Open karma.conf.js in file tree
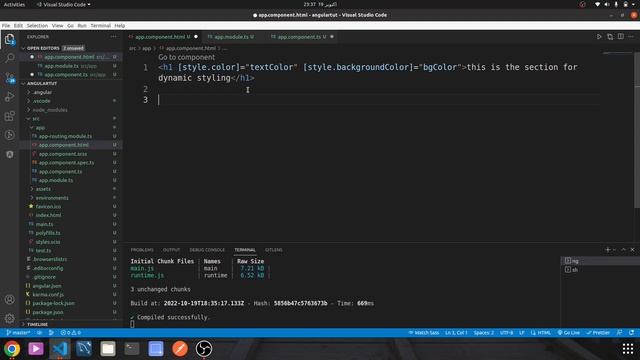640x360 pixels. tap(48, 294)
